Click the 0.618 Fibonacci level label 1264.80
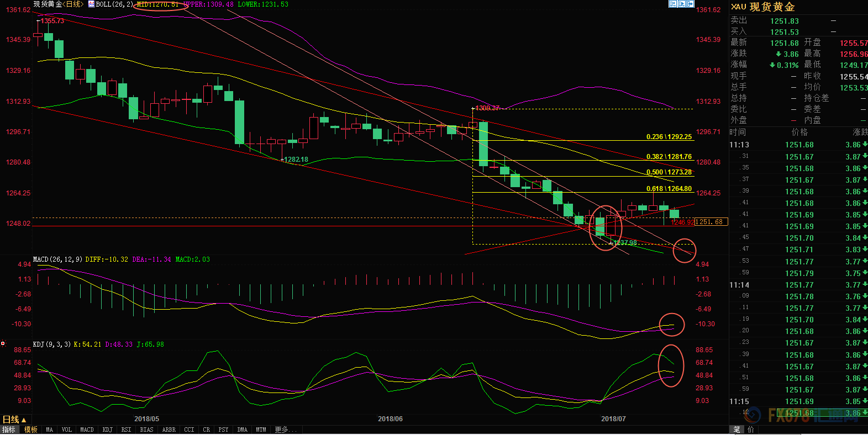 click(669, 189)
